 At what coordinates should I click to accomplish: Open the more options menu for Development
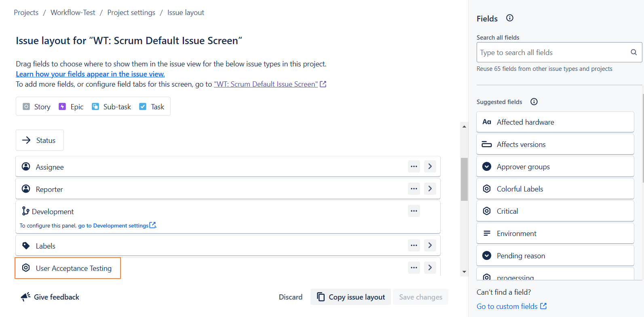[x=414, y=211]
